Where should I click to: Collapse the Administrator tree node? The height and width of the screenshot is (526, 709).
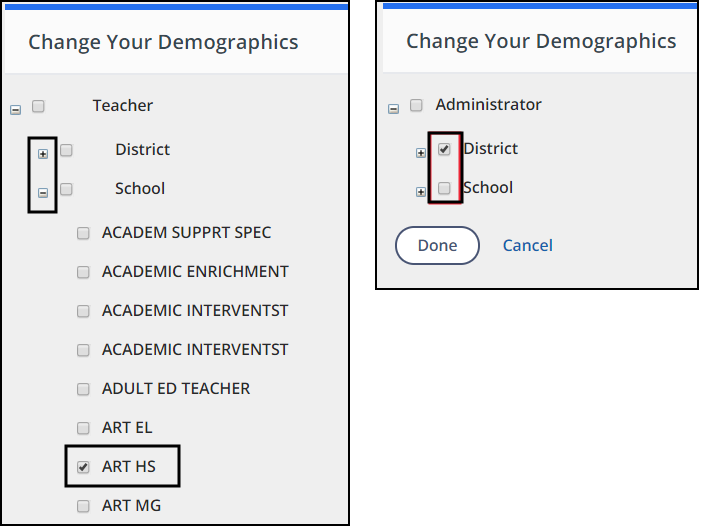coord(393,109)
